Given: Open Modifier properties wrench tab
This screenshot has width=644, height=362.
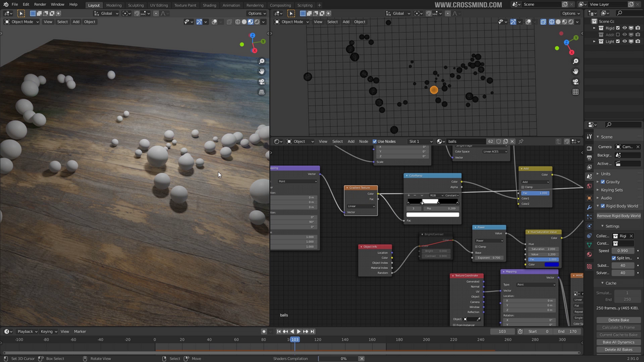Looking at the screenshot, I should coord(590,207).
